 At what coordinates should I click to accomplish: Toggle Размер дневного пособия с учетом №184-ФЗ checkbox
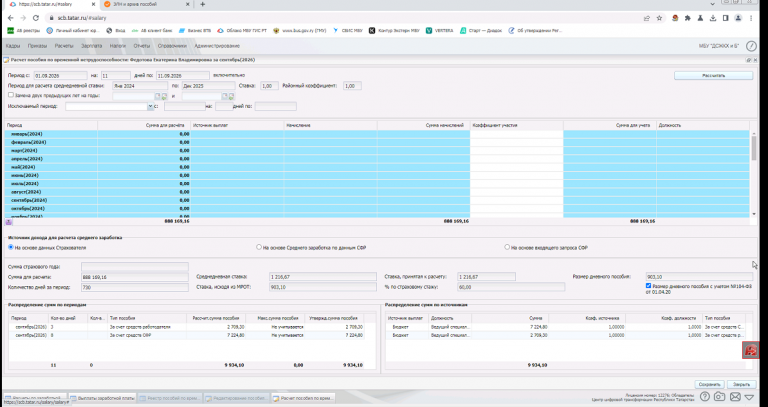click(648, 286)
